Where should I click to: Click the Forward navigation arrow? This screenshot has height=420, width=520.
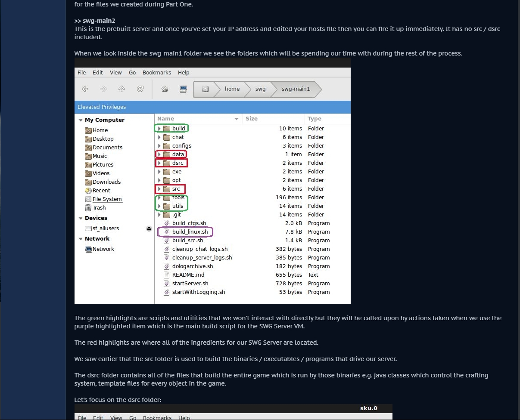[103, 89]
